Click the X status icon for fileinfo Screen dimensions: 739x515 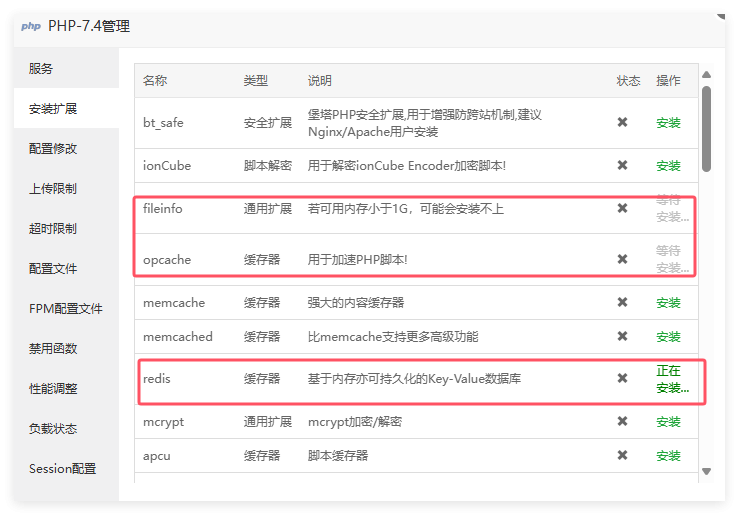[x=622, y=208]
